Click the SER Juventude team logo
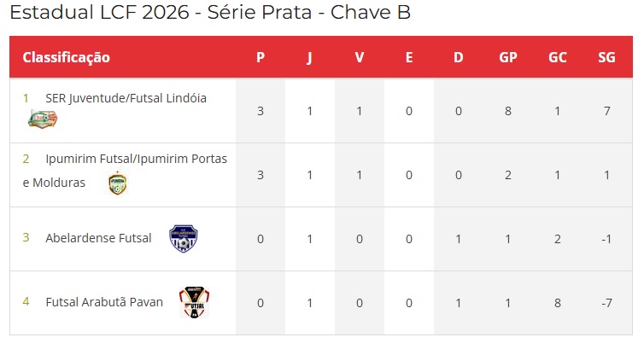Viewport: 644px width, 349px height. (42, 119)
